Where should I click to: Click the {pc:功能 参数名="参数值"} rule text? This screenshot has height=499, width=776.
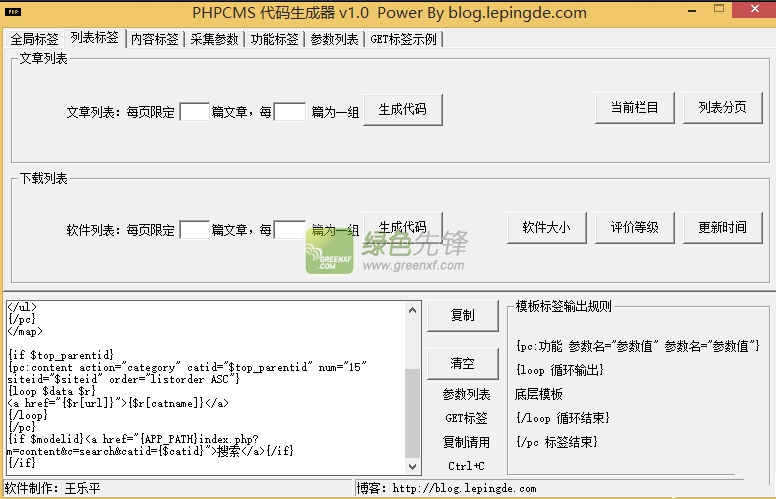[638, 346]
